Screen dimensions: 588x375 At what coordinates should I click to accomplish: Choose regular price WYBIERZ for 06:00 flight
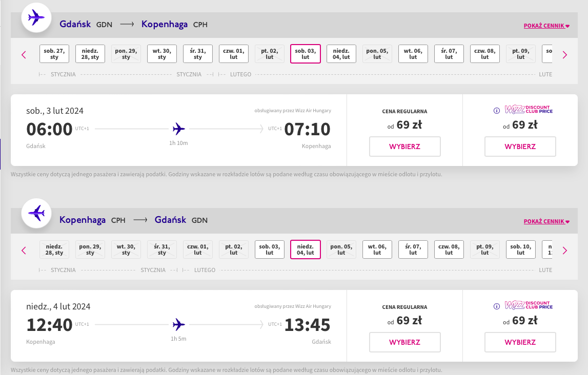pyautogui.click(x=404, y=147)
